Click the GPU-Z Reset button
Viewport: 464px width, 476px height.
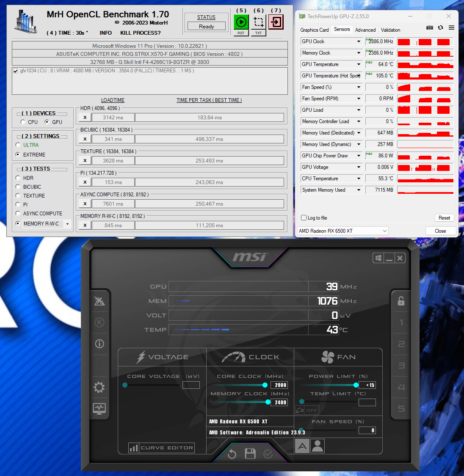444,217
